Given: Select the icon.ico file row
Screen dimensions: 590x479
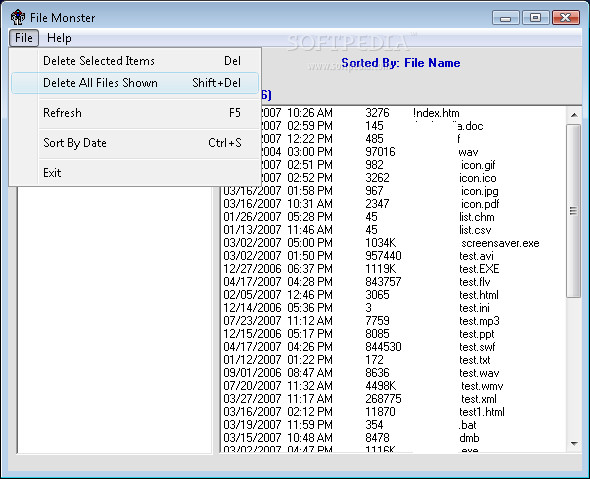Looking at the screenshot, I should click(x=393, y=178).
